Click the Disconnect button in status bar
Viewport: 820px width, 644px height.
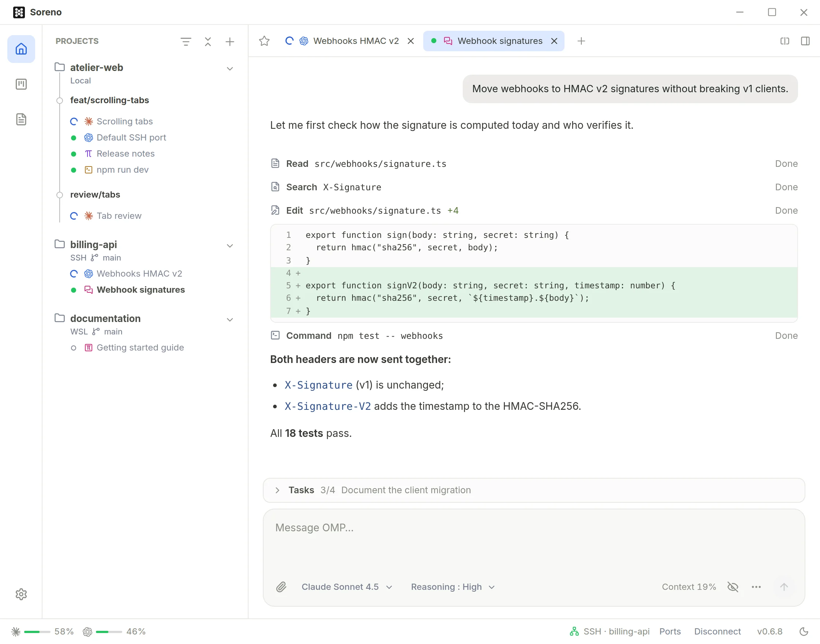tap(717, 632)
